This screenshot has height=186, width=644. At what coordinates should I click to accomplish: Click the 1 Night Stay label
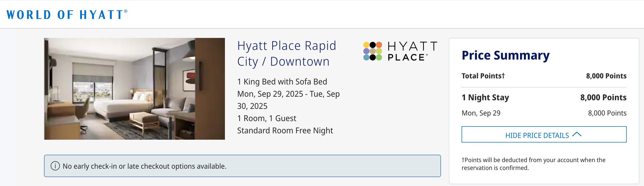tap(485, 97)
